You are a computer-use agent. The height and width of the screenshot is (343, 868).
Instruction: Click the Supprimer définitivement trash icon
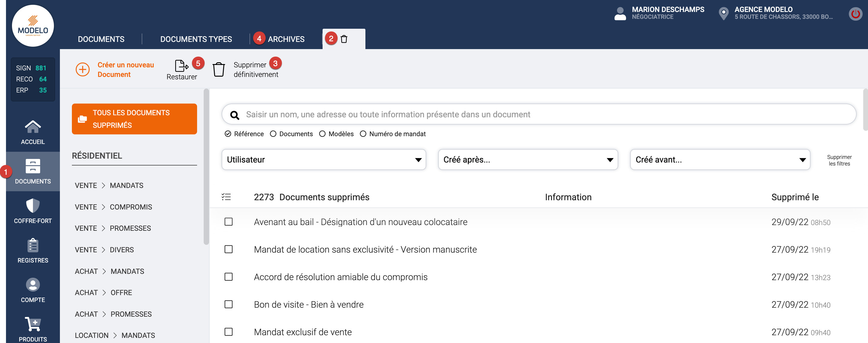(x=218, y=69)
